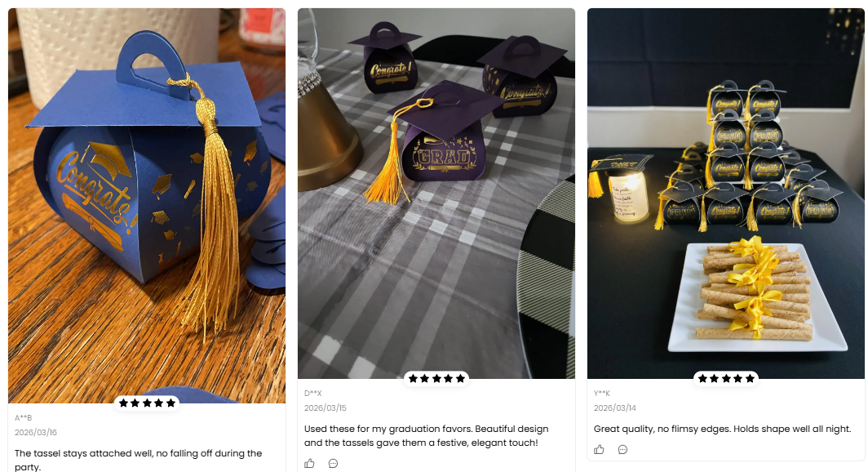Click the review date 2026/03/16

click(35, 432)
